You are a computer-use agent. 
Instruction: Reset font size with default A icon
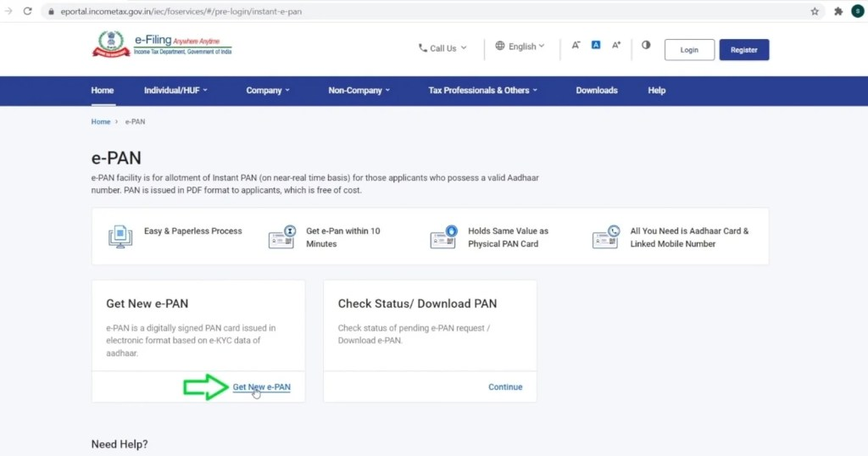point(596,45)
